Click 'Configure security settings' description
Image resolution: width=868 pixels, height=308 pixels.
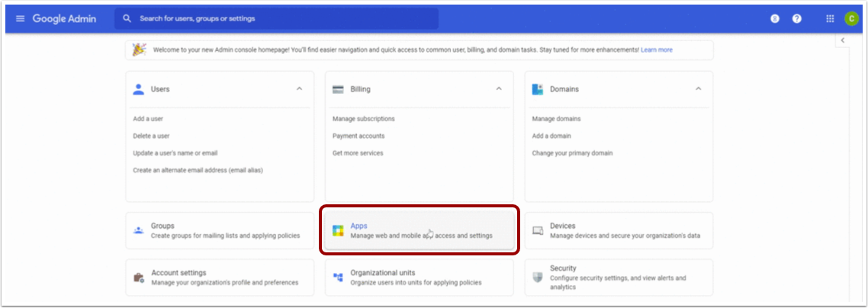pyautogui.click(x=618, y=283)
